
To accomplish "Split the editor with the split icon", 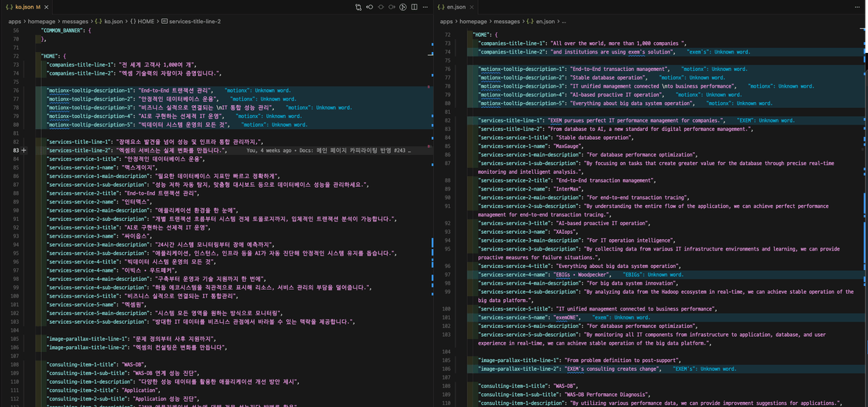I will [413, 7].
